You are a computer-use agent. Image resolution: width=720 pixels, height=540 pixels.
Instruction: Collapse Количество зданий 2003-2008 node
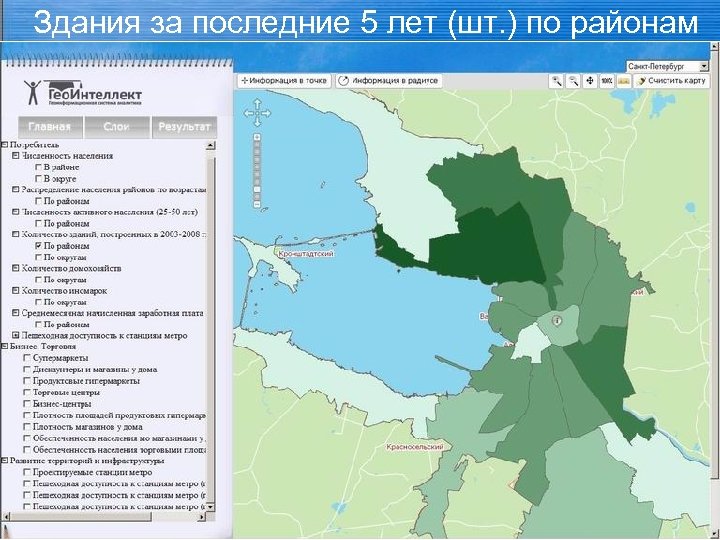tap(16, 235)
